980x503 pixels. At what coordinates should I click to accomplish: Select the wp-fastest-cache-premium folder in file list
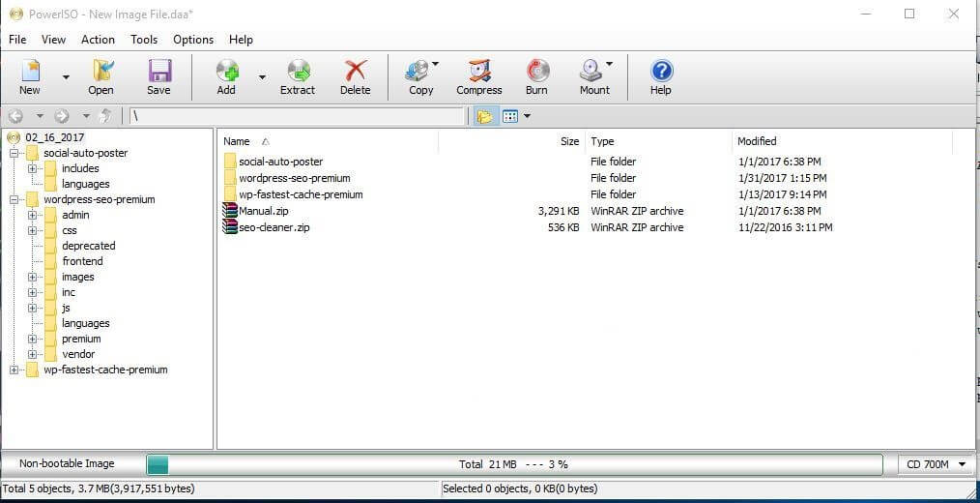(301, 194)
